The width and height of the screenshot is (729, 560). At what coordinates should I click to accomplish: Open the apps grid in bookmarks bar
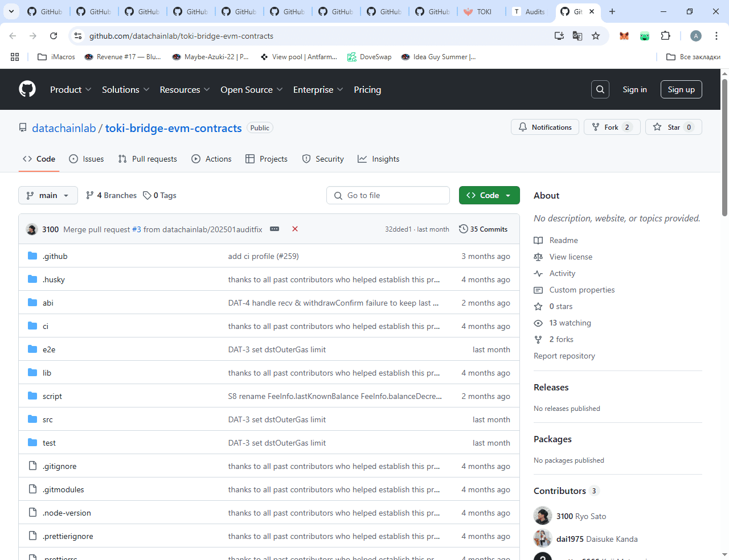click(x=15, y=57)
